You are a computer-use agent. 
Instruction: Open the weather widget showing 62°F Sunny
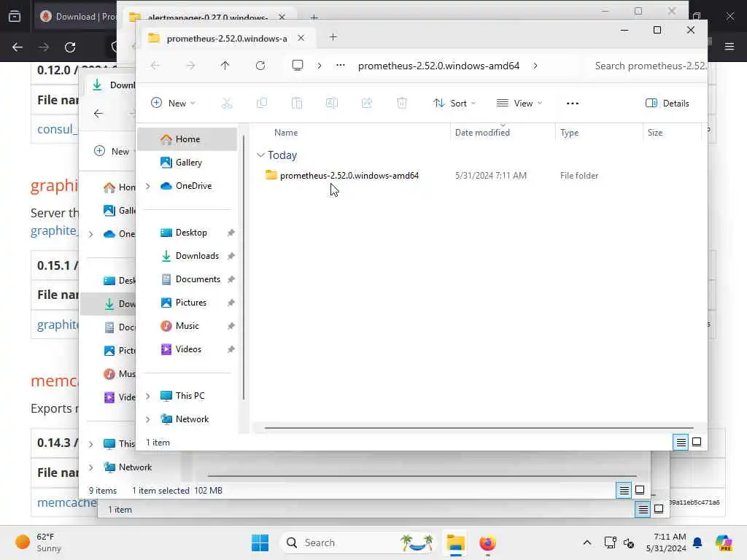(38, 542)
